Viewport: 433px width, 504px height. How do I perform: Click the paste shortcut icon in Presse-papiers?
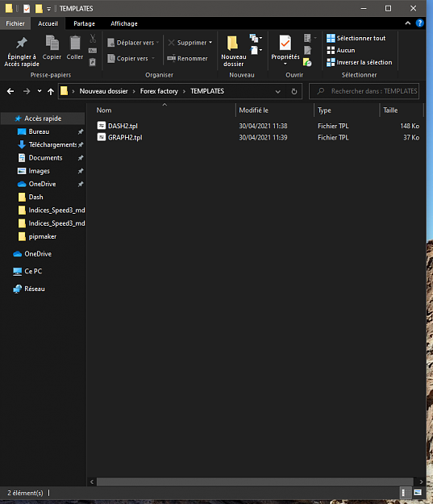[x=93, y=62]
